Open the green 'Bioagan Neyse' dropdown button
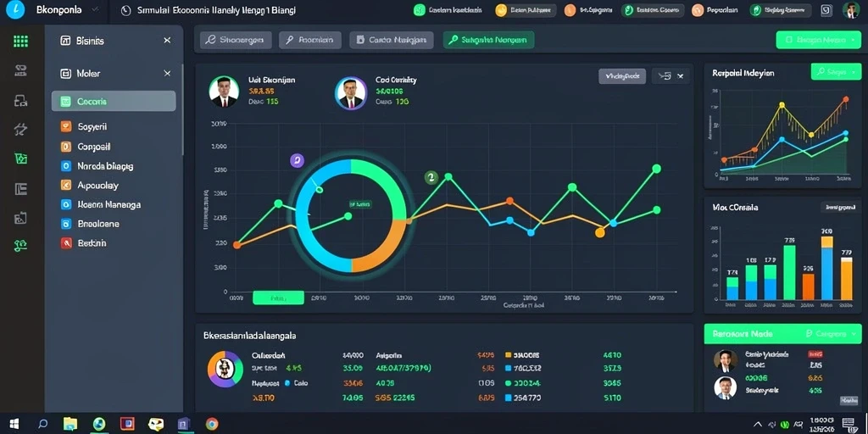The height and width of the screenshot is (434, 868). 820,40
